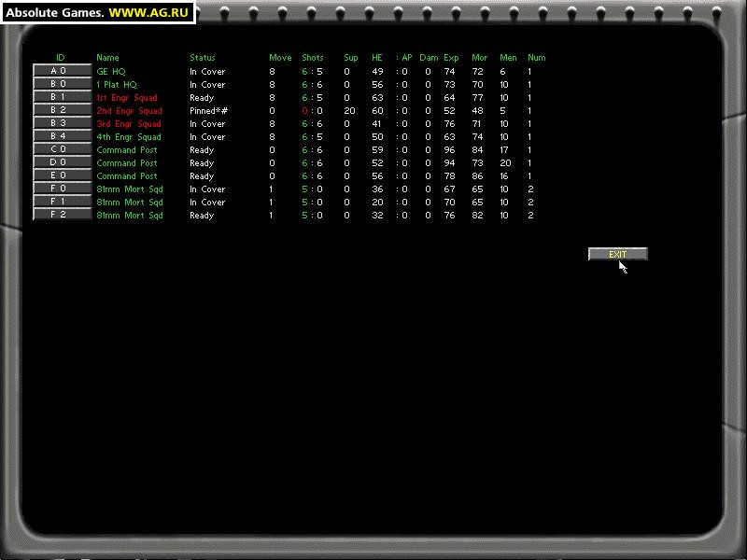
Task: Select the 2nd Engr Squad name
Action: (x=129, y=111)
